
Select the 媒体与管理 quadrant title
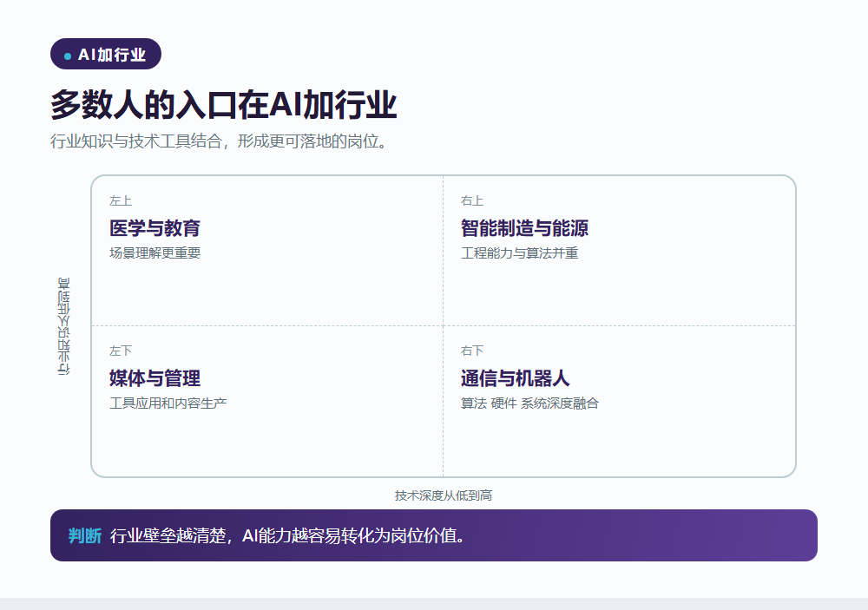155,378
